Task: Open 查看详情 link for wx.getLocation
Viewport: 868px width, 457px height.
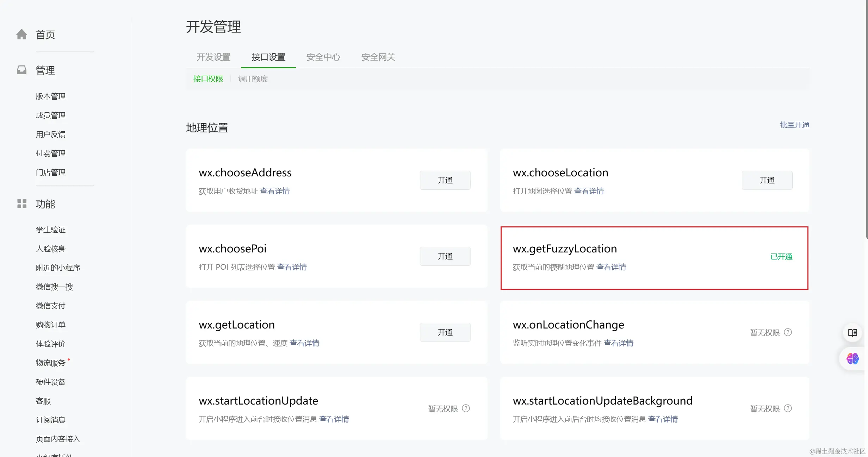Action: coord(304,343)
